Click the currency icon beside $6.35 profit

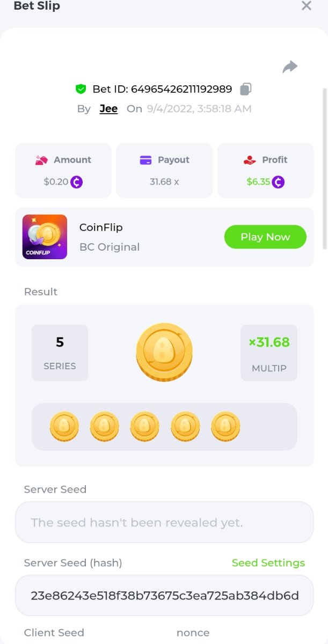tap(278, 182)
